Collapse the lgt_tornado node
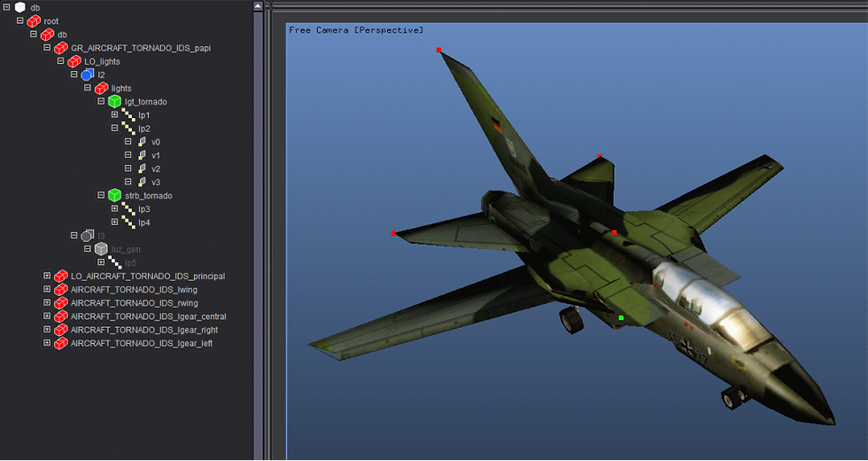This screenshot has height=461, width=868. [x=101, y=101]
